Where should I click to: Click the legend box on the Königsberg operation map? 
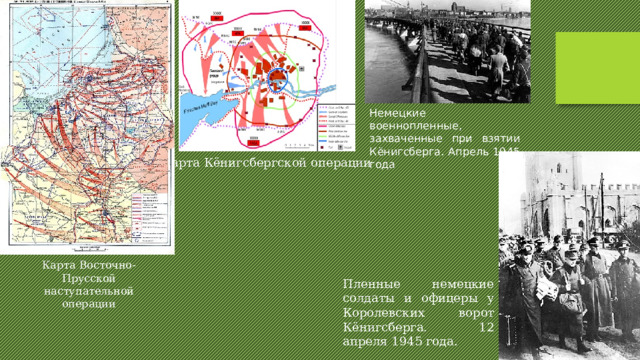coord(336,127)
